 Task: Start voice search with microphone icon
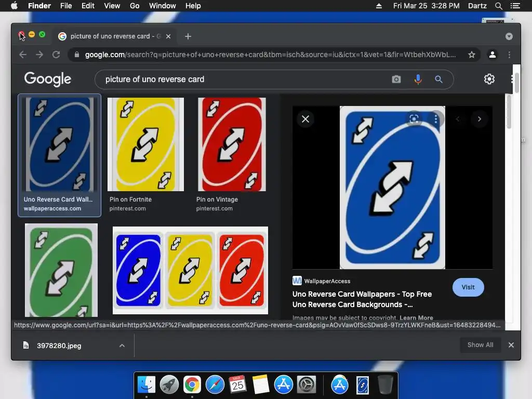tap(418, 79)
